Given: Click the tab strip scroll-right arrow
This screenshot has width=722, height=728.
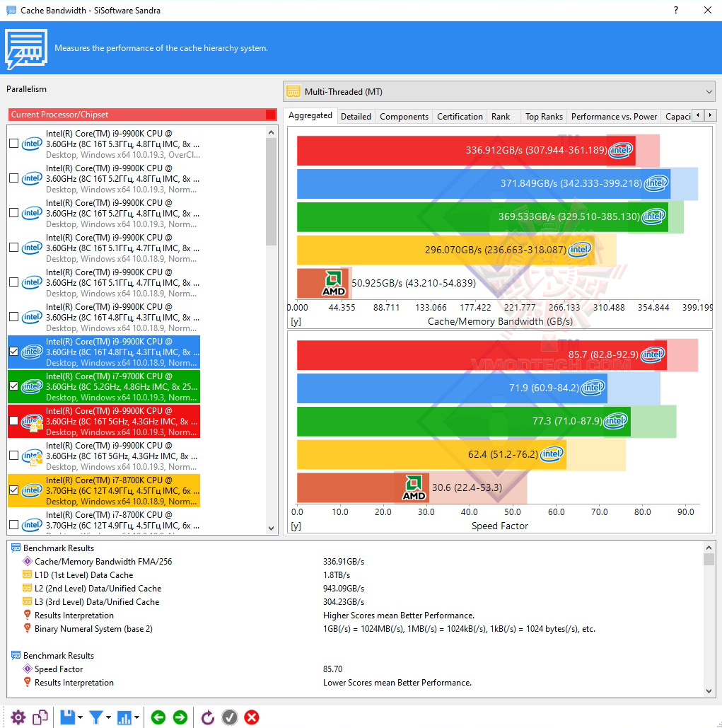Looking at the screenshot, I should point(711,115).
